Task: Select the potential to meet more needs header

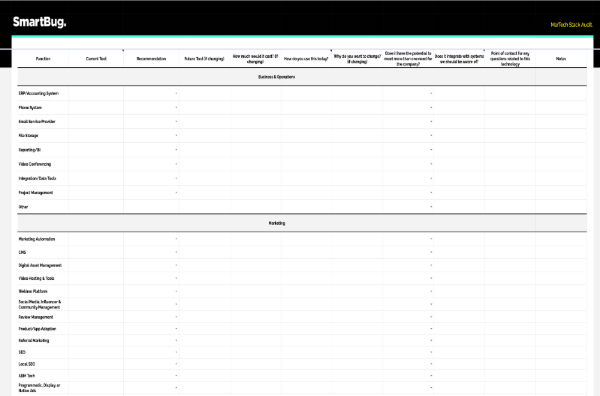Action: point(408,59)
